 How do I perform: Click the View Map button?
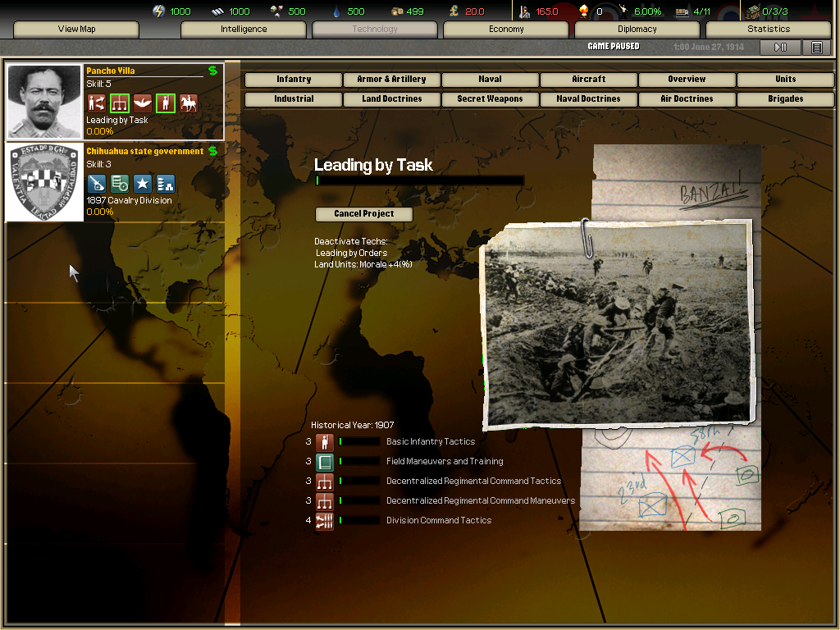tap(76, 30)
